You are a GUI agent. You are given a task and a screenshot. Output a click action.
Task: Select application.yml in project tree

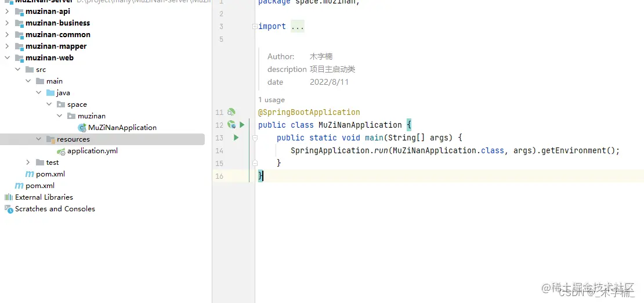pos(92,151)
